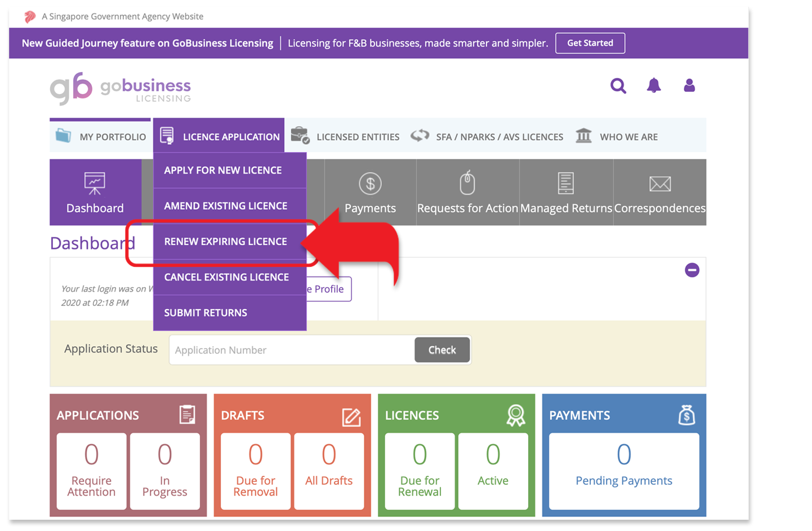Click the Get Started button
812x531 pixels.
(x=590, y=43)
